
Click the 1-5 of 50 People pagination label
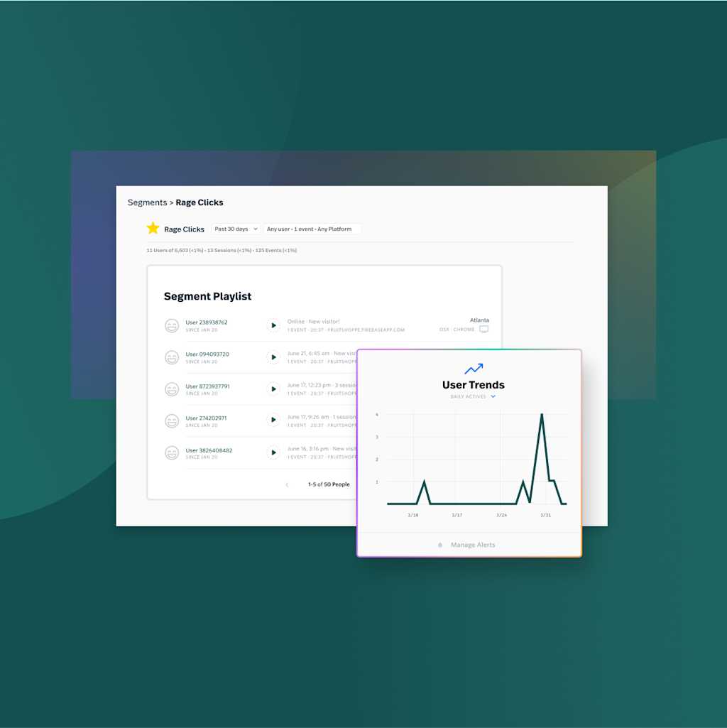pyautogui.click(x=328, y=484)
